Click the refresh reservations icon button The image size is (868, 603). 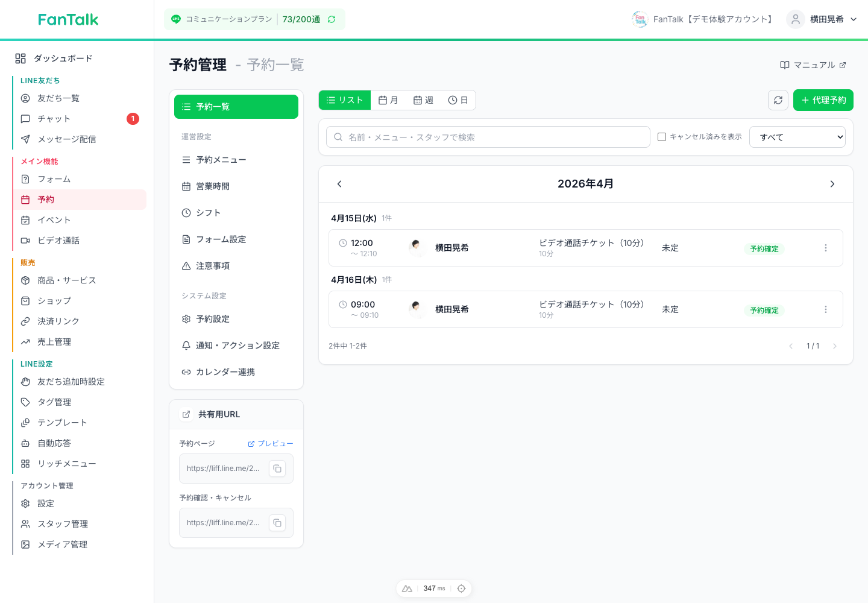click(778, 100)
